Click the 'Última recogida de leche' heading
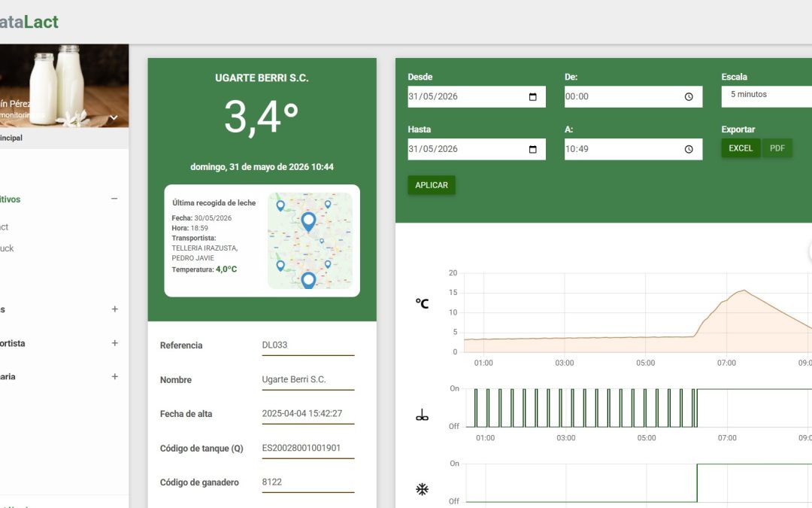Image resolution: width=812 pixels, height=508 pixels. [214, 202]
